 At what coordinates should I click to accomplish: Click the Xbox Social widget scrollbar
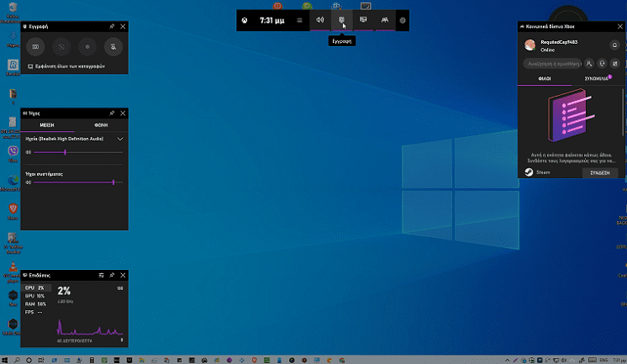[623, 112]
